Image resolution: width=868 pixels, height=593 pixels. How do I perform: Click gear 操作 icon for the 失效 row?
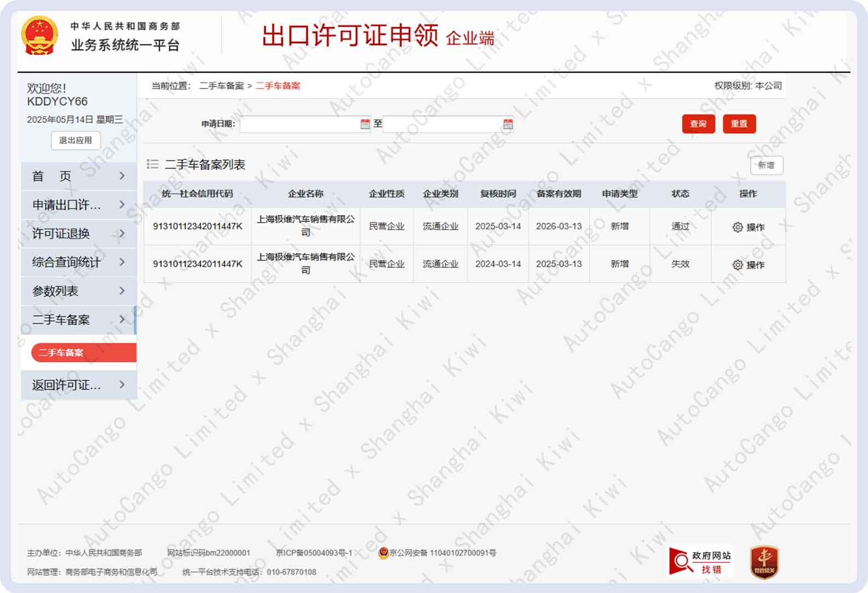point(738,265)
